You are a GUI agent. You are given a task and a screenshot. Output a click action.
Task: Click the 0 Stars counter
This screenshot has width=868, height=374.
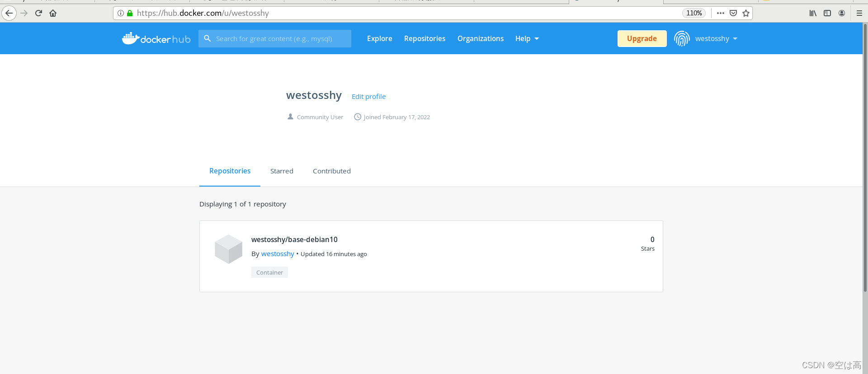648,243
